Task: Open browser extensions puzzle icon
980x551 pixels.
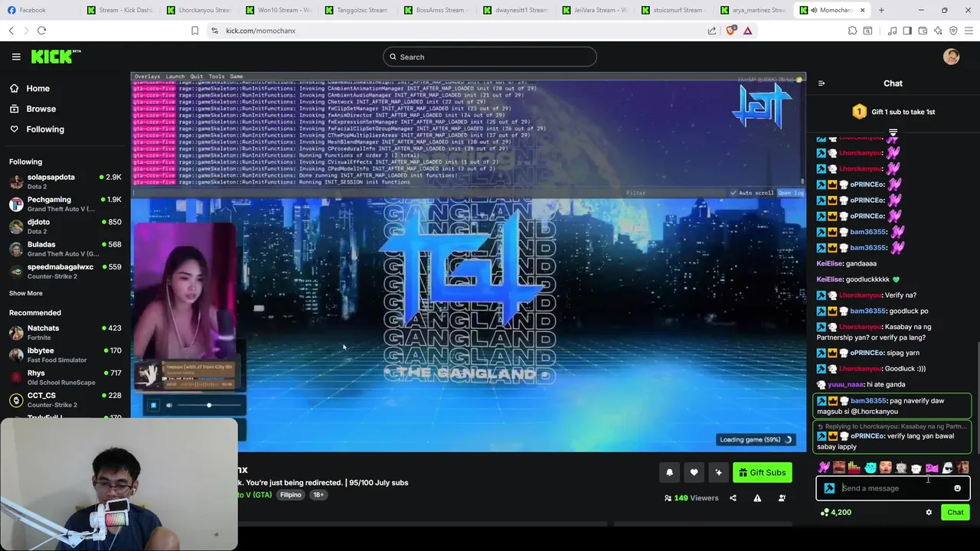Action: point(852,31)
